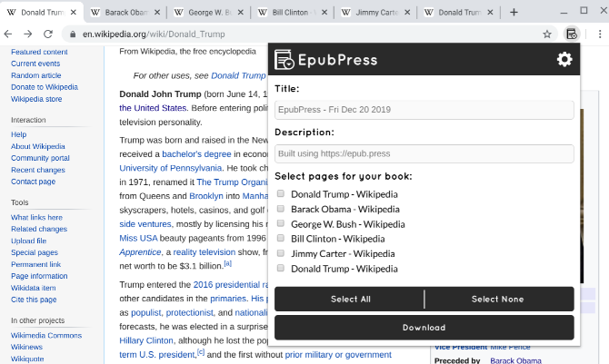Check the last Donald Trump - Wikipedia checkbox

281,268
